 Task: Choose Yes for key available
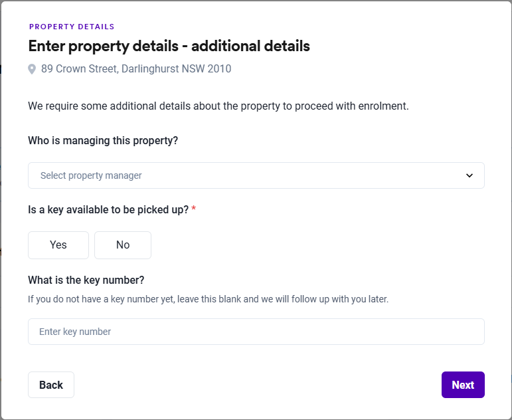click(58, 245)
